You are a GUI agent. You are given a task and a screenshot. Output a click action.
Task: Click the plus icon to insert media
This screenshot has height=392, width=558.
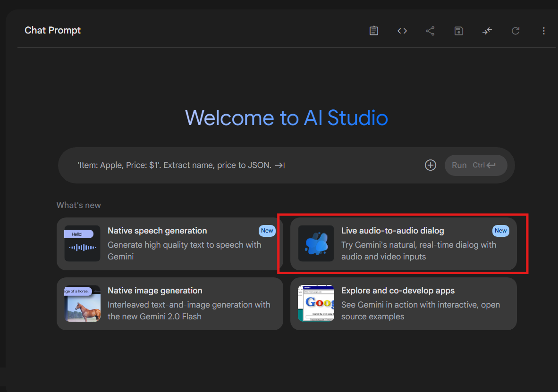pyautogui.click(x=430, y=165)
